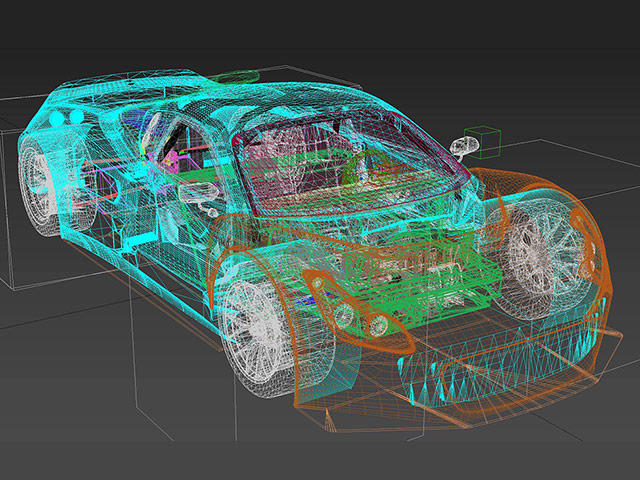Click the gray bounding box at left edge

[x=8, y=210]
